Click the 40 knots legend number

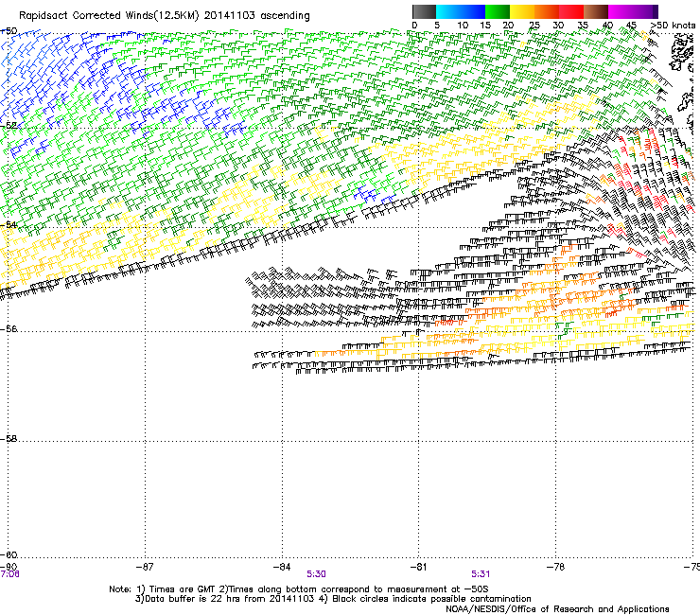607,26
